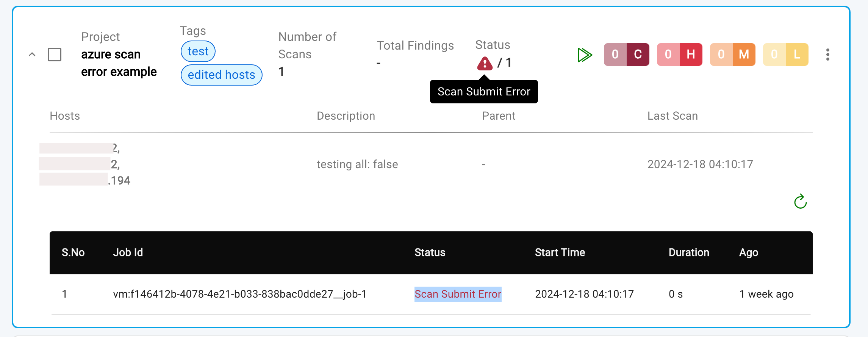Open the Scan Submit Error status link
868x337 pixels.
click(x=458, y=294)
